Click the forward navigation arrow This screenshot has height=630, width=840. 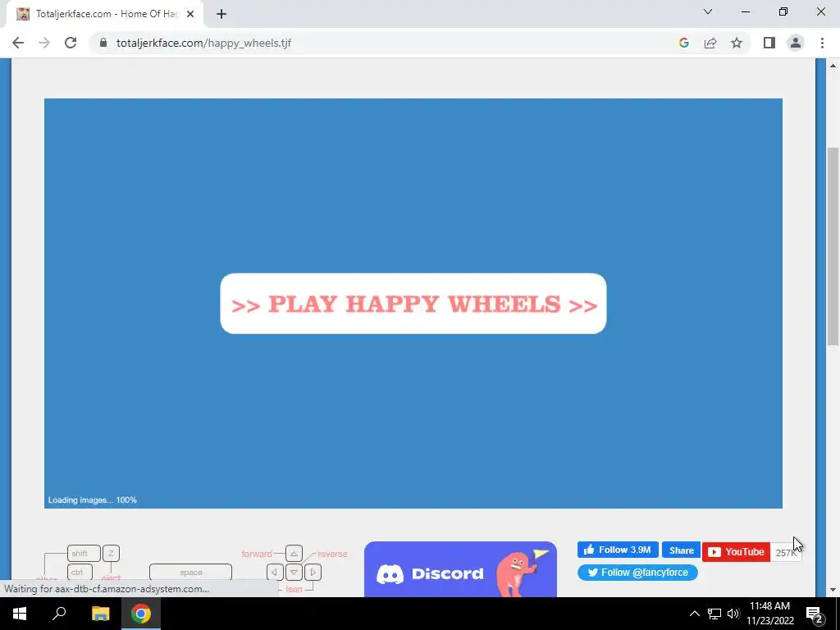coord(44,43)
